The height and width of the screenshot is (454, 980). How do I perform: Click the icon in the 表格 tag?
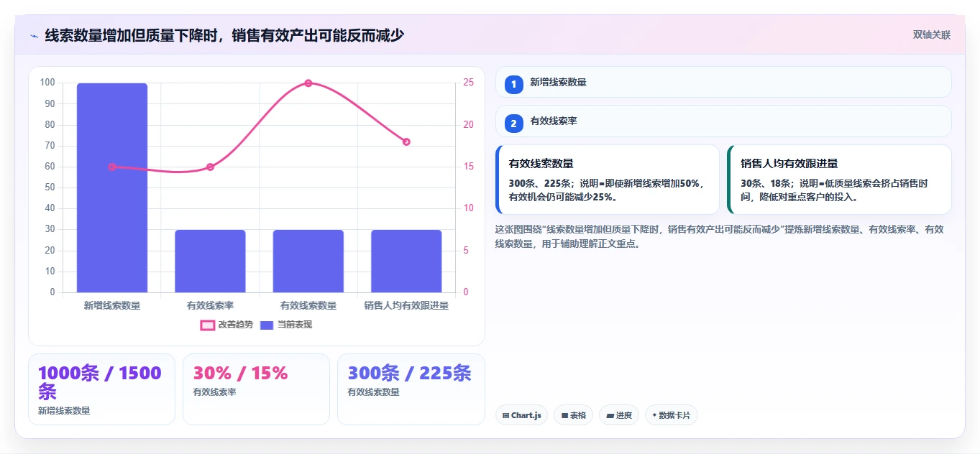click(x=564, y=416)
